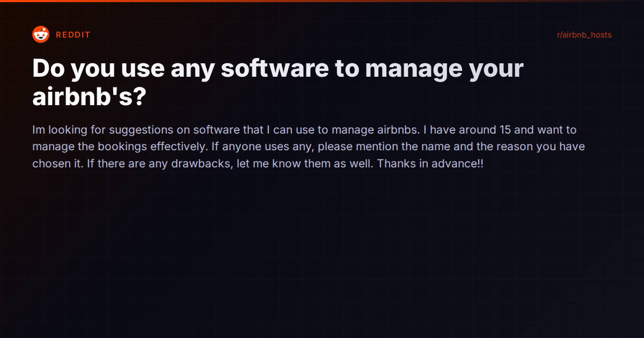Click the word "drawbacks" in the body
644x338 pixels.
click(201, 164)
